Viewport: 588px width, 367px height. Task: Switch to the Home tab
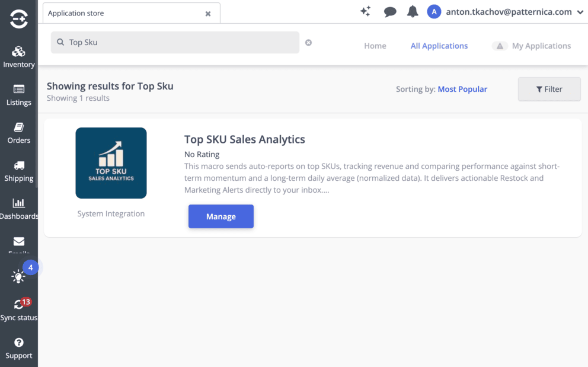[375, 46]
